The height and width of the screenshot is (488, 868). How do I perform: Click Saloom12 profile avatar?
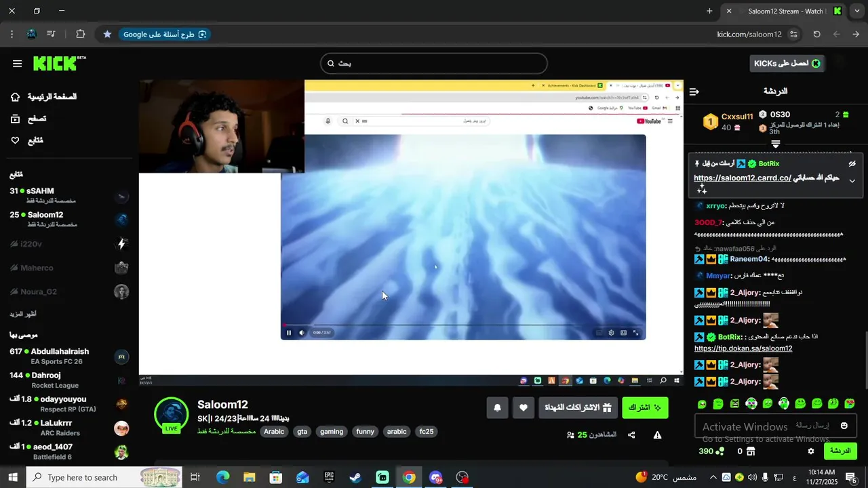[x=172, y=414]
